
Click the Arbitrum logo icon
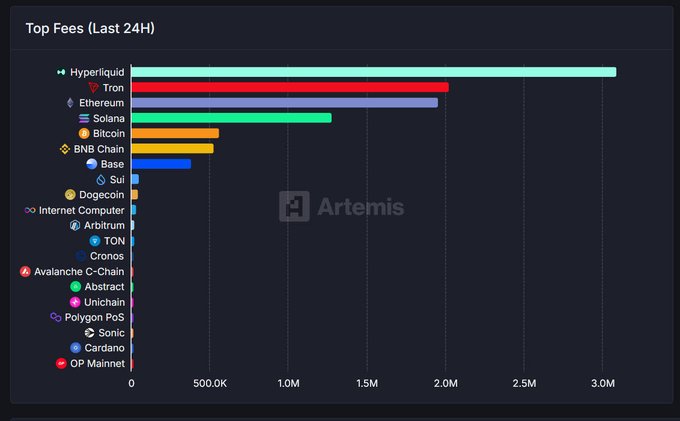click(x=75, y=225)
